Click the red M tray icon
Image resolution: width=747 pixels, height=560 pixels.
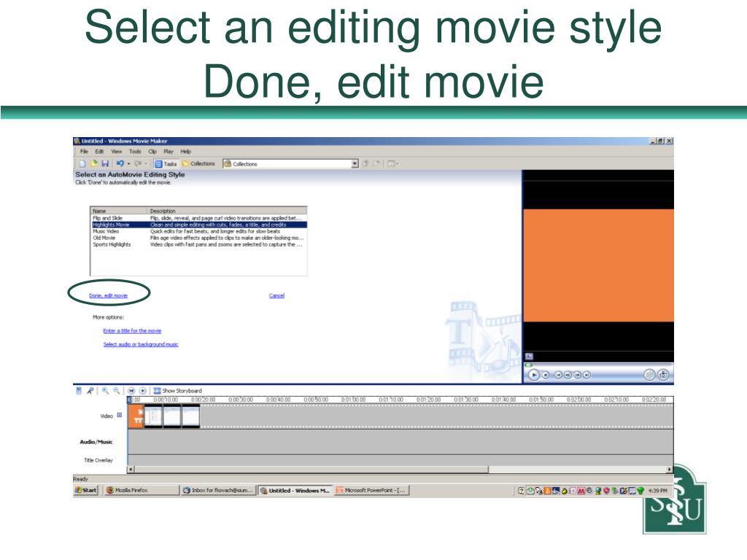click(x=581, y=491)
